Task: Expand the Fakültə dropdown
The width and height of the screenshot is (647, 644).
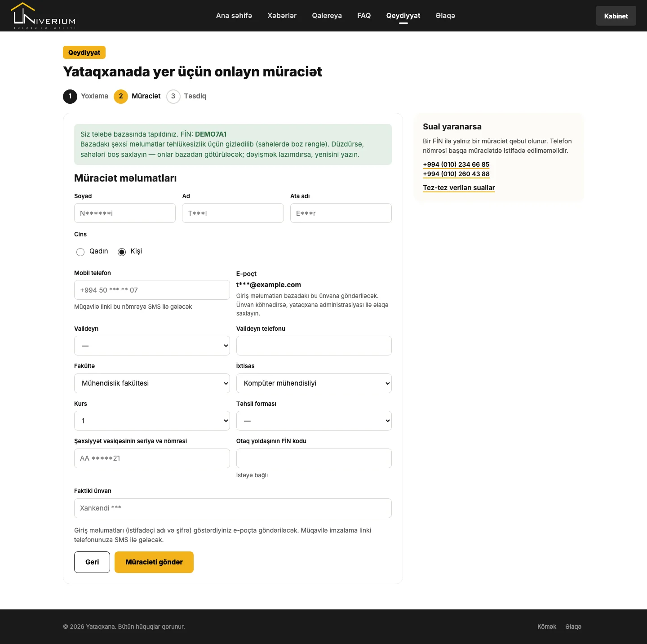Action: pos(152,383)
